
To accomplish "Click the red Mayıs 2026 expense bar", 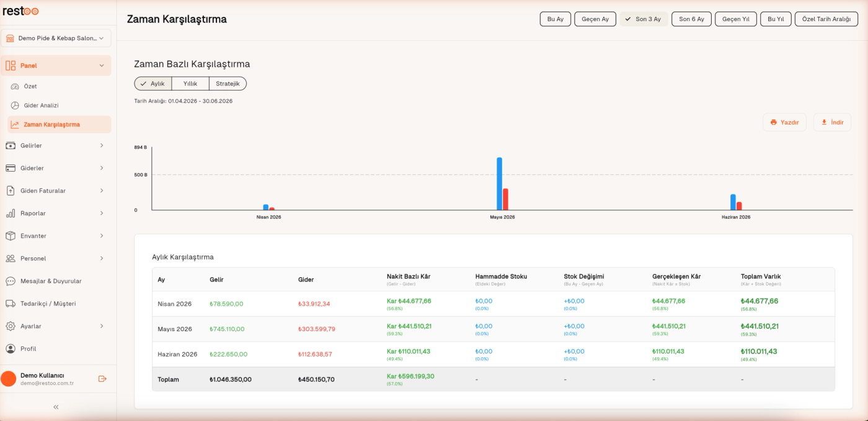I will pos(505,200).
